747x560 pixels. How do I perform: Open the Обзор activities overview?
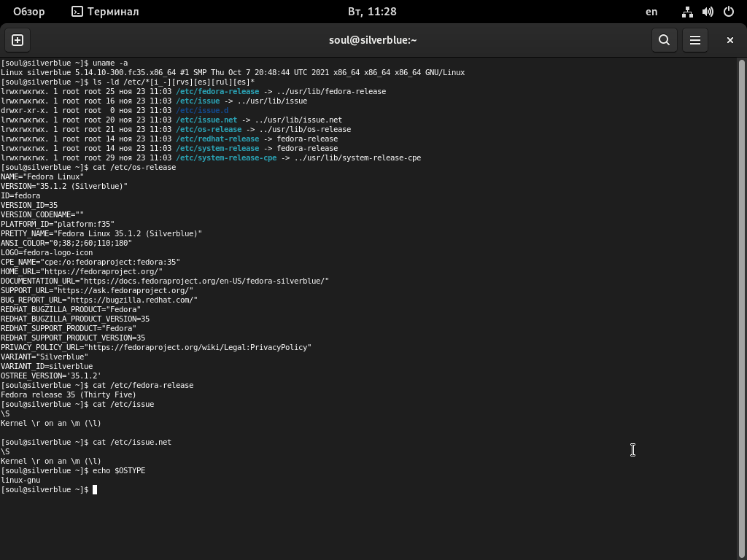click(28, 12)
